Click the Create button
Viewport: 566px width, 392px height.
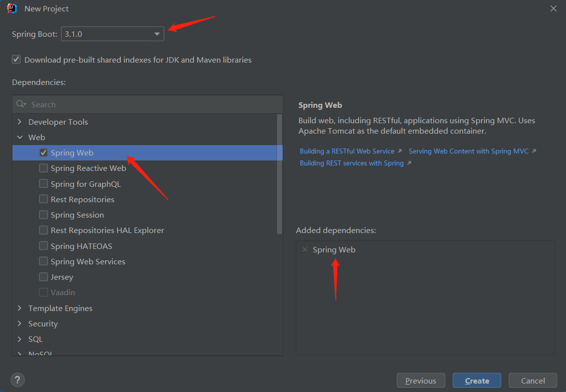click(x=476, y=381)
